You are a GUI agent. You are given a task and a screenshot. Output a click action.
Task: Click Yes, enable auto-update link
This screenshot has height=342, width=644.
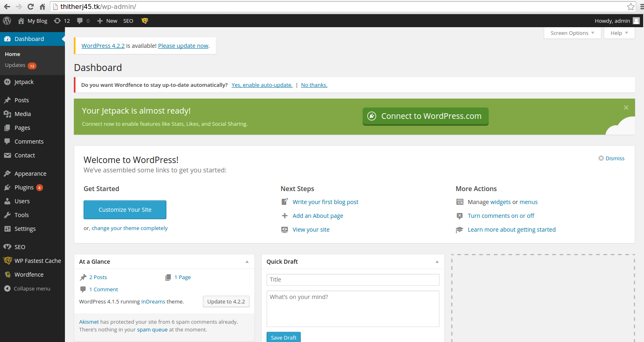pos(262,85)
